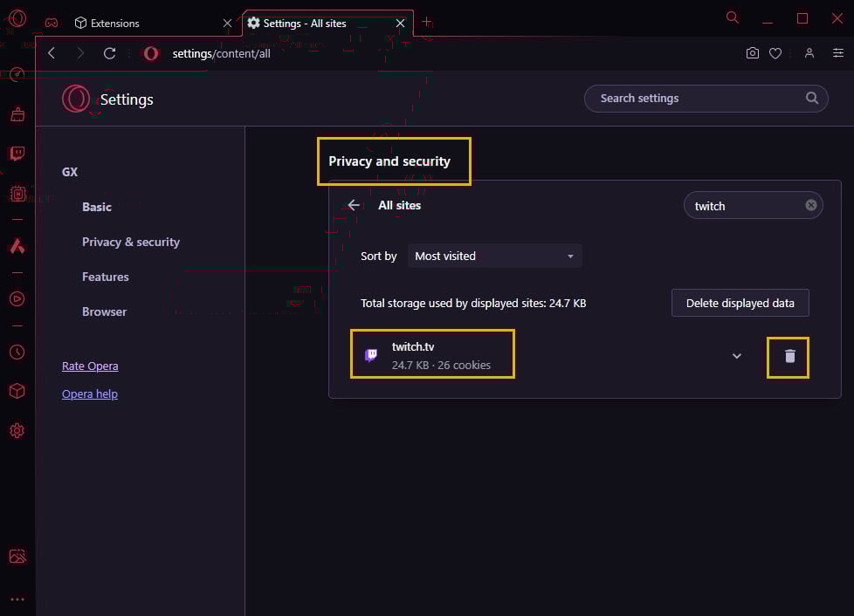Follow the Opera help link

90,394
